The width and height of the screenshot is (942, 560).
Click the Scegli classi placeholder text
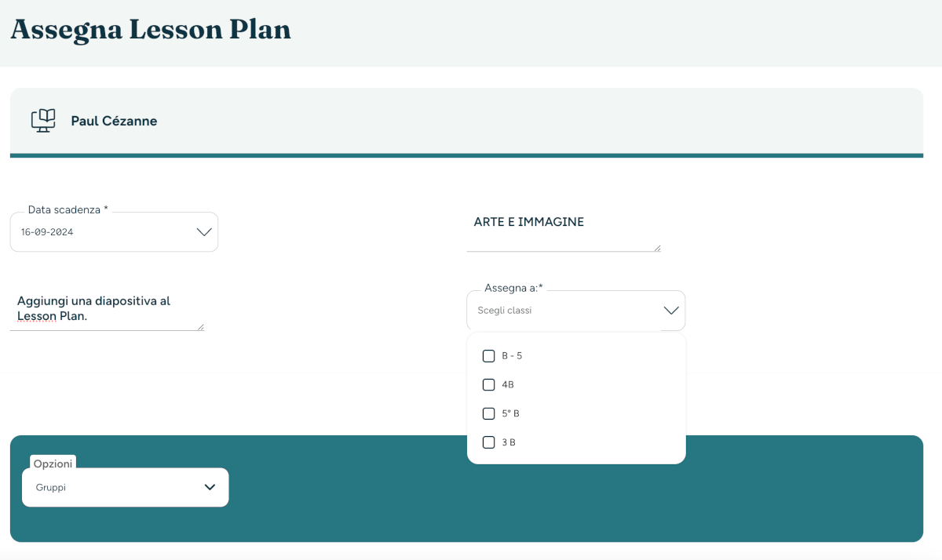click(505, 311)
